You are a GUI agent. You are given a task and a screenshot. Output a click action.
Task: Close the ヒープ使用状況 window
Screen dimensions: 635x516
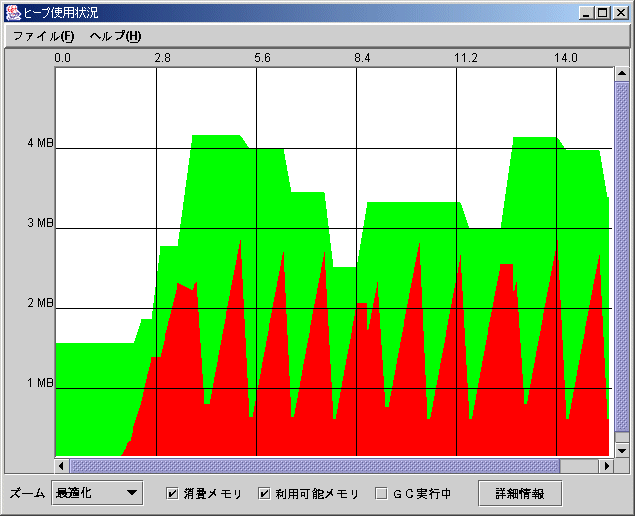pyautogui.click(x=621, y=13)
